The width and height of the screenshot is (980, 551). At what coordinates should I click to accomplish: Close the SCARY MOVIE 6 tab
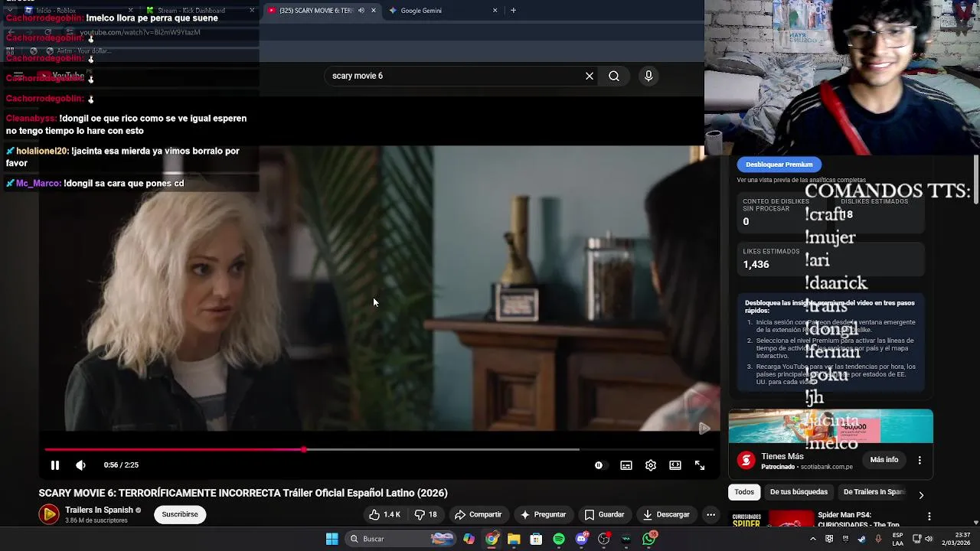tap(374, 11)
